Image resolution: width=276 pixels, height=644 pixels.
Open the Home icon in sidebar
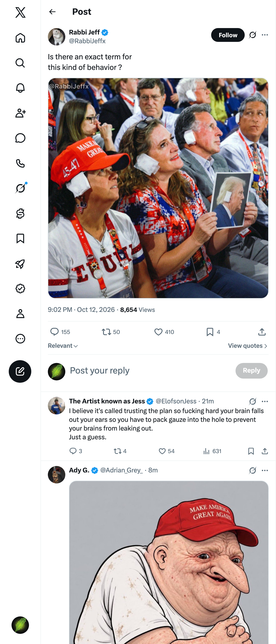[20, 38]
